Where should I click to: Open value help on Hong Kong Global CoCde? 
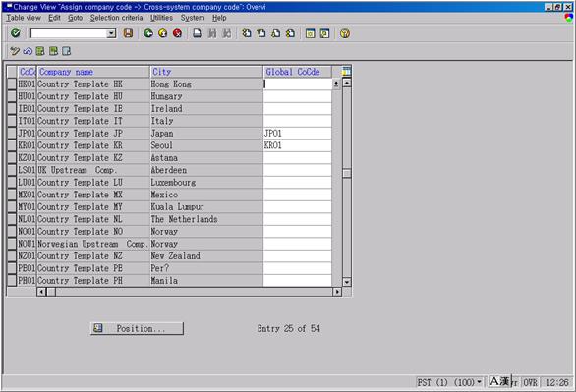(x=336, y=84)
